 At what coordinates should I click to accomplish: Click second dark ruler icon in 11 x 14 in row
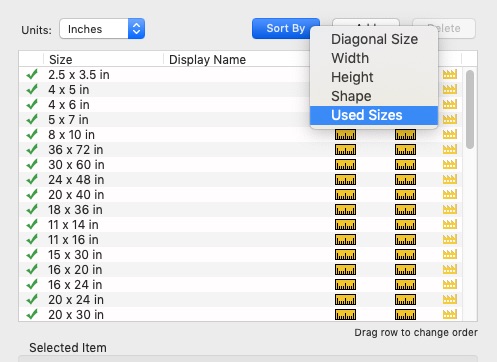pyautogui.click(x=405, y=225)
